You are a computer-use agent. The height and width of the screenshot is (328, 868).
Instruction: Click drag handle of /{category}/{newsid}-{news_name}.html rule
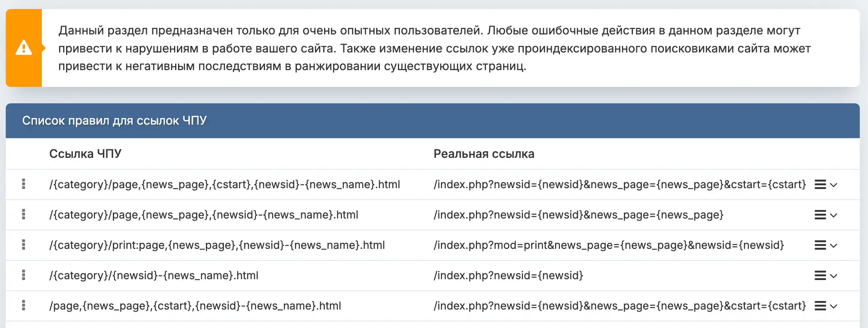click(23, 276)
